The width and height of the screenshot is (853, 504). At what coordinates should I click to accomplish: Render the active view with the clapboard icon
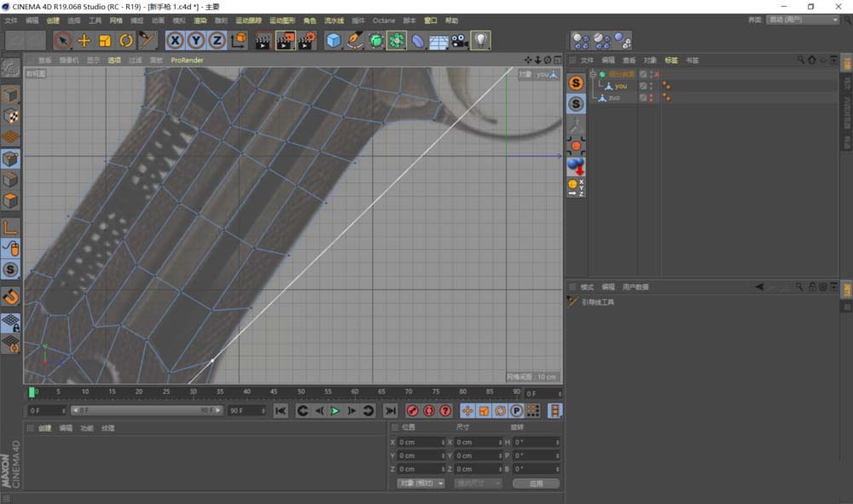[263, 40]
